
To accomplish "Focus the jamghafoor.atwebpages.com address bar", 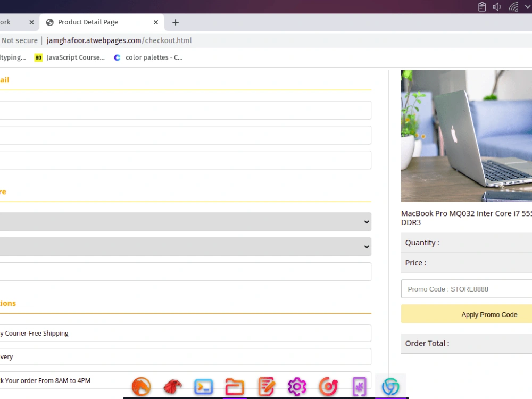I will (x=119, y=41).
